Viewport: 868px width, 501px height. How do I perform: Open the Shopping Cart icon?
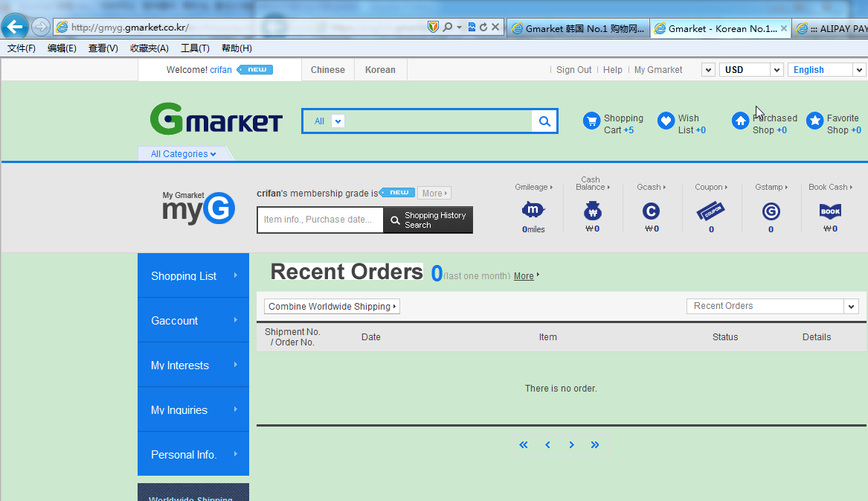[x=591, y=121]
